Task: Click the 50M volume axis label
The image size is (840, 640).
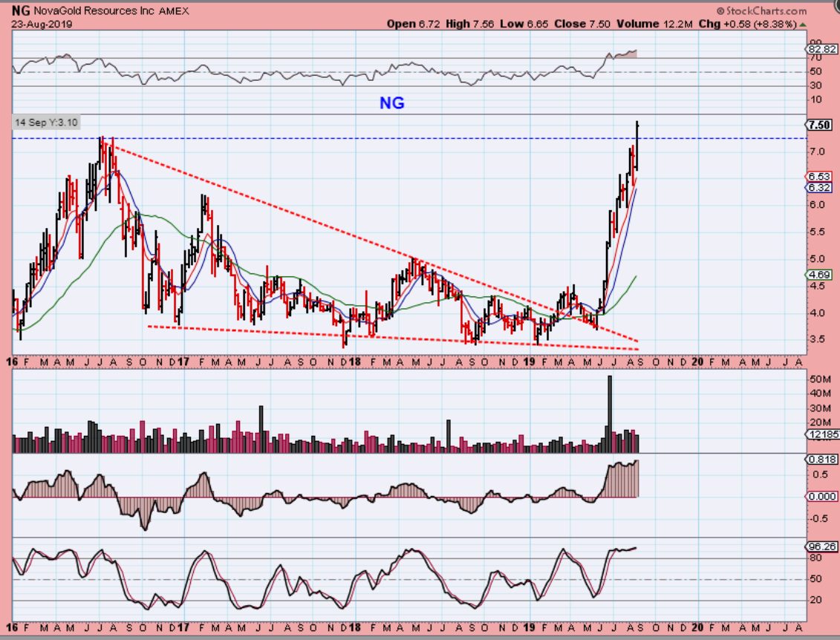Action: point(820,379)
